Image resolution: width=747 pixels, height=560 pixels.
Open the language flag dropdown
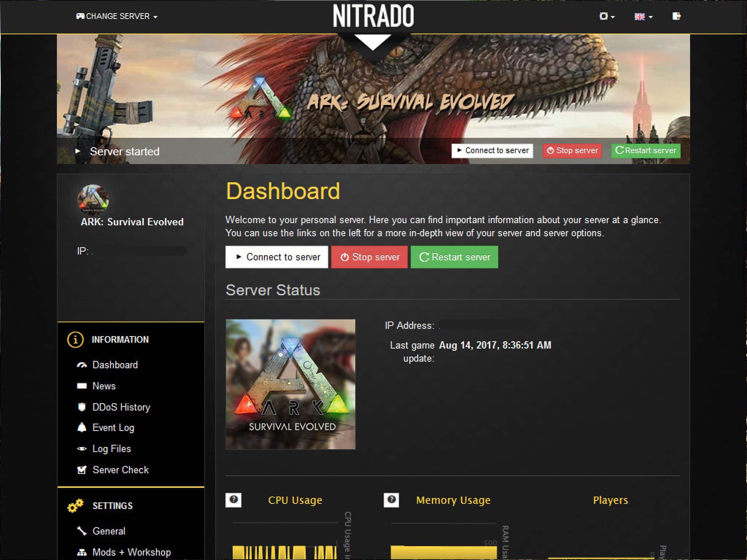pyautogui.click(x=643, y=17)
